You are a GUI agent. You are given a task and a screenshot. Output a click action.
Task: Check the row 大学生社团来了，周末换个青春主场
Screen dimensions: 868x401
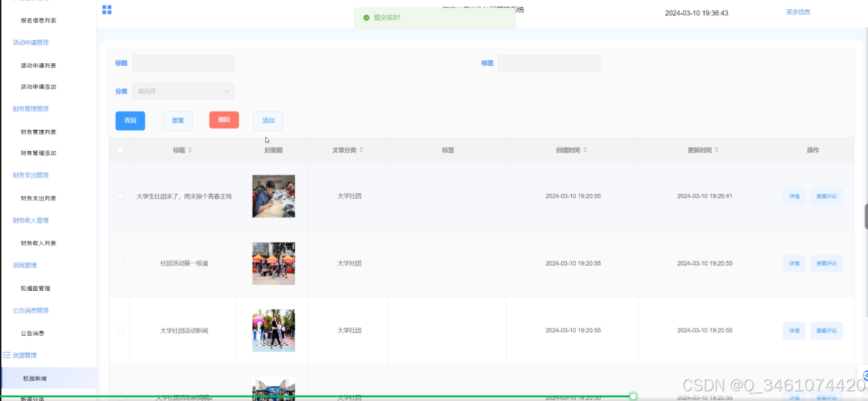(121, 196)
